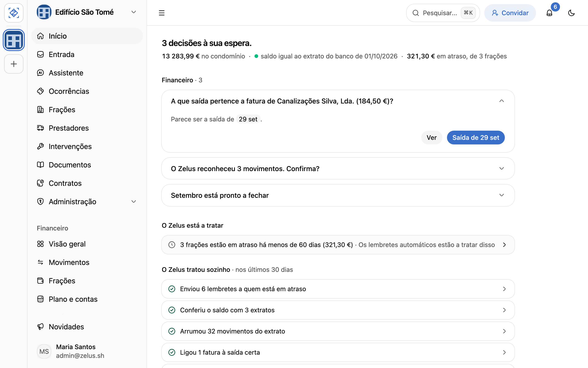
Task: Expand 'Setembro está pronto a fechar' card
Action: point(338,195)
